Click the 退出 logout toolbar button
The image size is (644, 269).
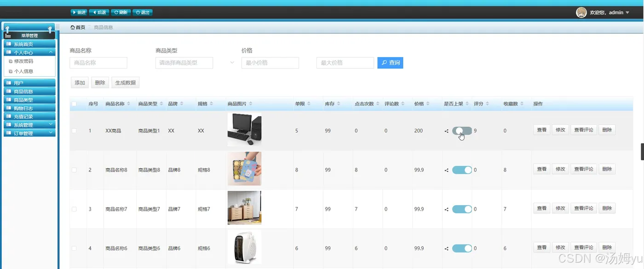[x=142, y=12]
